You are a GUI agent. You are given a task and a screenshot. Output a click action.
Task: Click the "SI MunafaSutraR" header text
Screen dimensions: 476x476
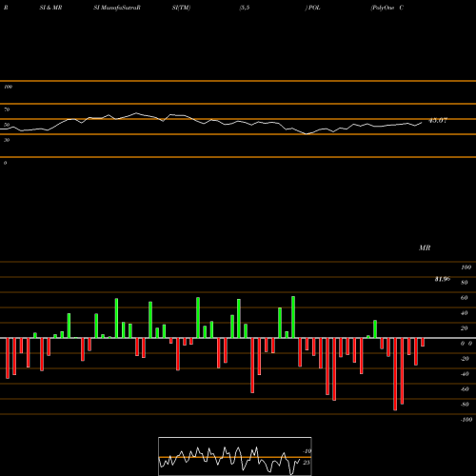click(x=117, y=8)
